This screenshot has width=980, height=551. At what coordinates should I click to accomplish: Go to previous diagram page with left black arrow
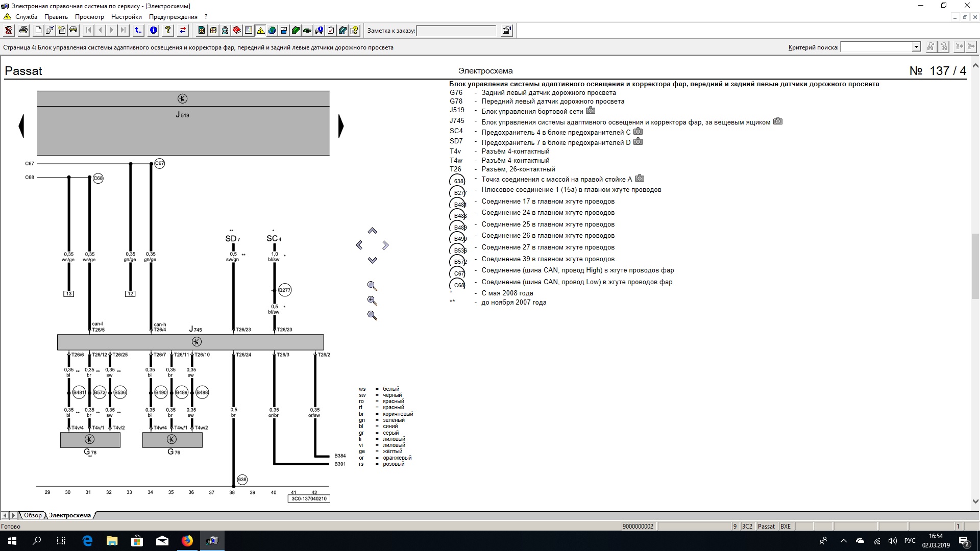[x=21, y=126]
